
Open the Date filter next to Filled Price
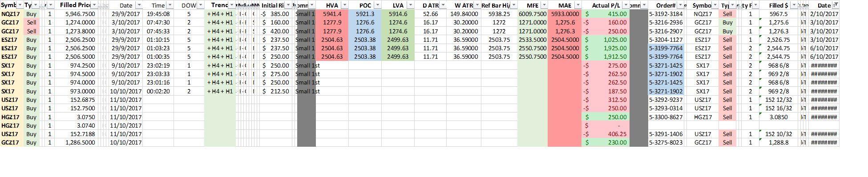(139, 5)
